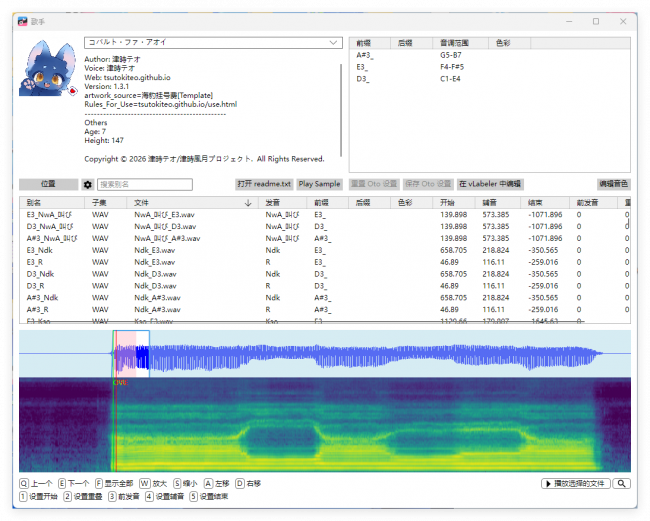Click the [1] 设置开始 shortcut hint
The width and height of the screenshot is (650, 521).
pos(39,497)
